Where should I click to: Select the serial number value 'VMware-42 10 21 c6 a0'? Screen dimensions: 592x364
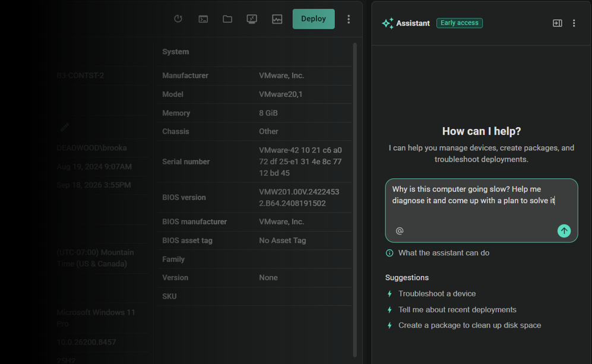click(x=300, y=150)
